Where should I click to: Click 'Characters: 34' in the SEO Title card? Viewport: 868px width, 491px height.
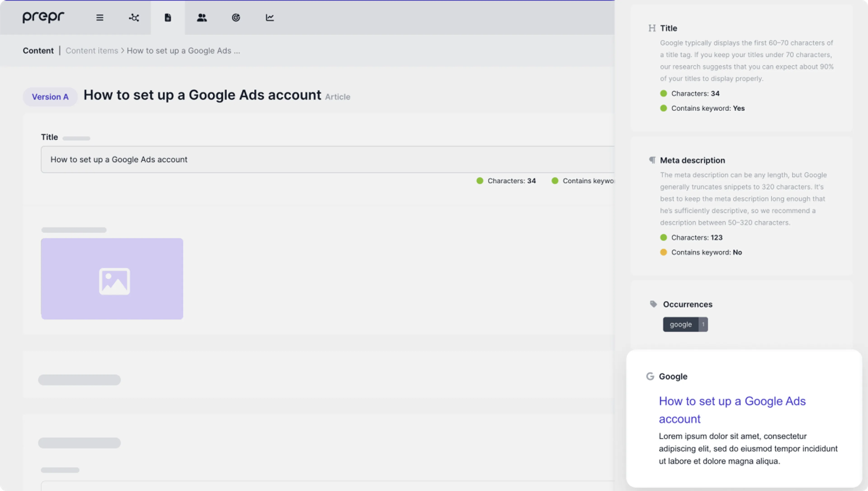click(x=690, y=93)
